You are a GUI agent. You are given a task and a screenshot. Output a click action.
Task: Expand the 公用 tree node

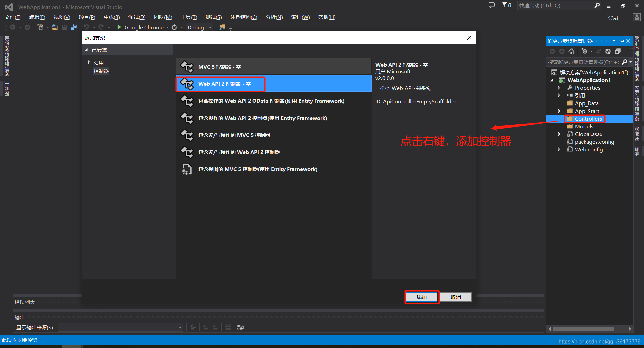[x=89, y=62]
